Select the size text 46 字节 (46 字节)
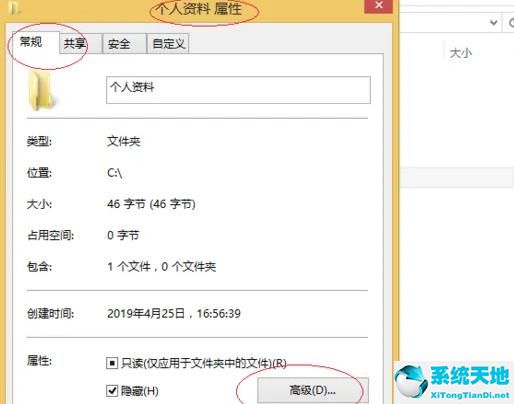 coord(151,204)
